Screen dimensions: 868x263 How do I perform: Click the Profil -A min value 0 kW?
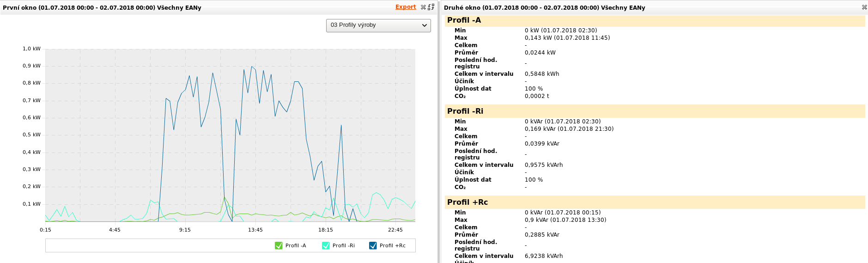[x=561, y=31]
